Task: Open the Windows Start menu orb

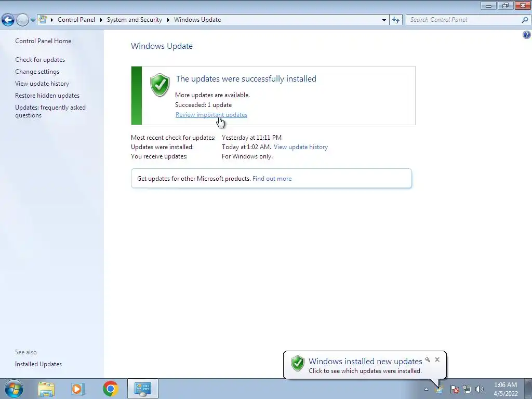Action: point(14,389)
